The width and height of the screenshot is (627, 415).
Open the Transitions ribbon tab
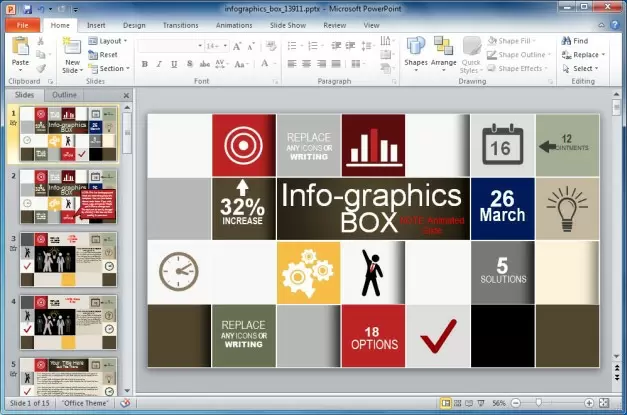tap(180, 24)
